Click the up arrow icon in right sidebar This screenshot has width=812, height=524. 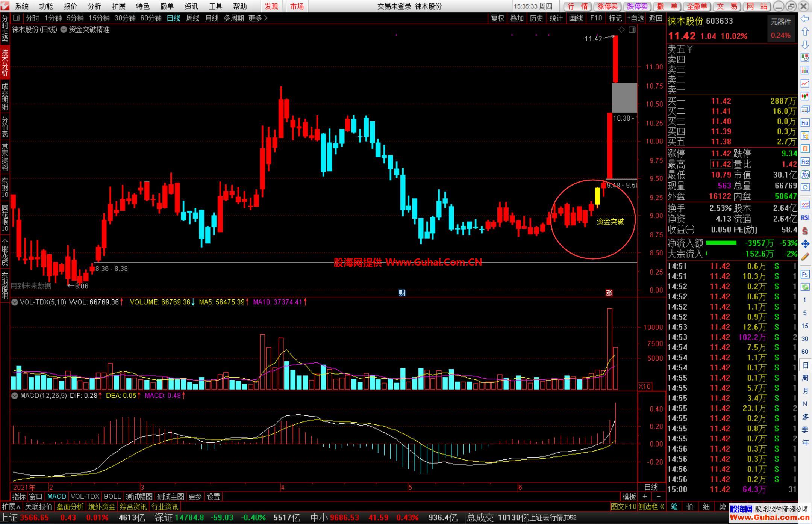(x=805, y=32)
